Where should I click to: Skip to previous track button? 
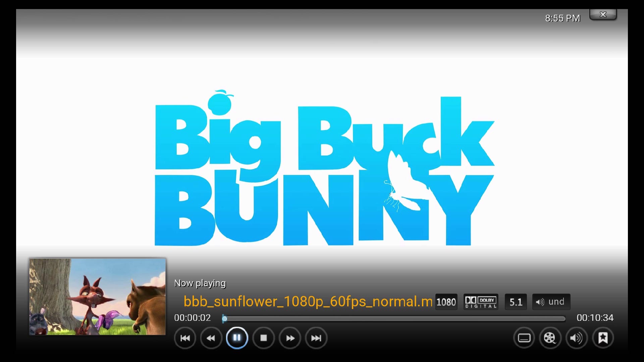point(185,338)
